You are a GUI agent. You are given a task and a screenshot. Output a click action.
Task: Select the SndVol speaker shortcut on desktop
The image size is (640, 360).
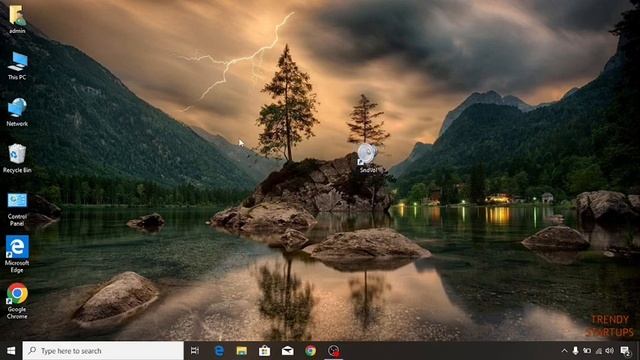(367, 158)
